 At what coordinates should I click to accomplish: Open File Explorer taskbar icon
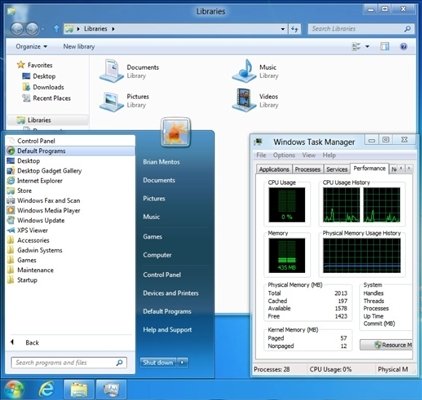[79, 389]
